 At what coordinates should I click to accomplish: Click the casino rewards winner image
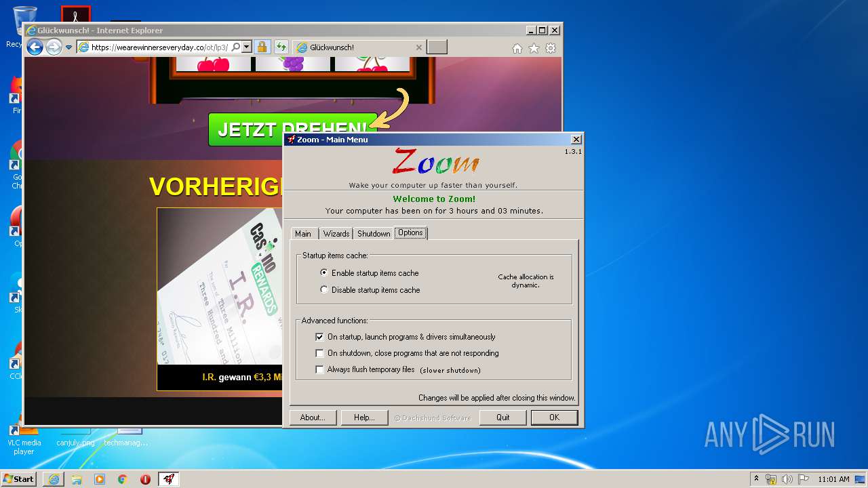[220, 286]
